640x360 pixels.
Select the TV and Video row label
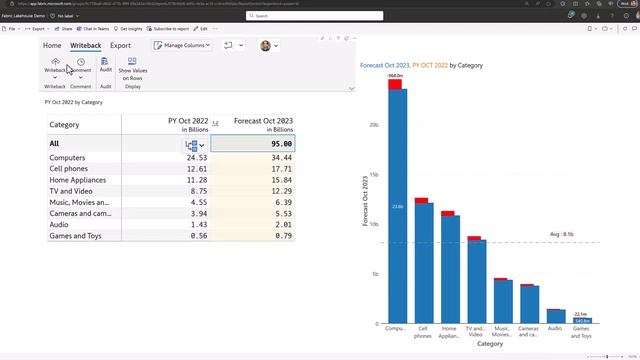coord(71,191)
